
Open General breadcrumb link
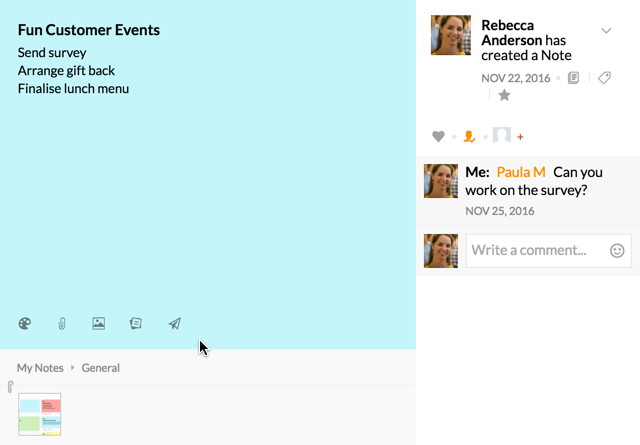click(x=100, y=368)
